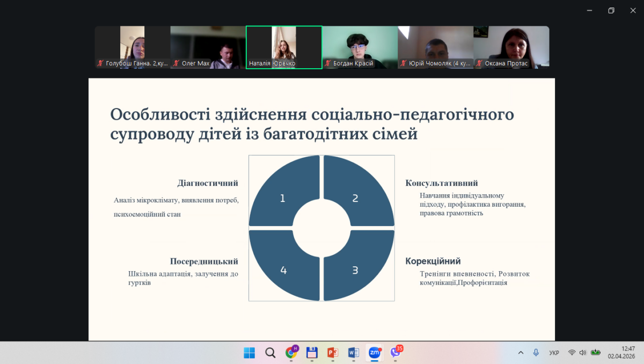Open the floppy disk app in taskbar
The height and width of the screenshot is (364, 644).
click(312, 353)
